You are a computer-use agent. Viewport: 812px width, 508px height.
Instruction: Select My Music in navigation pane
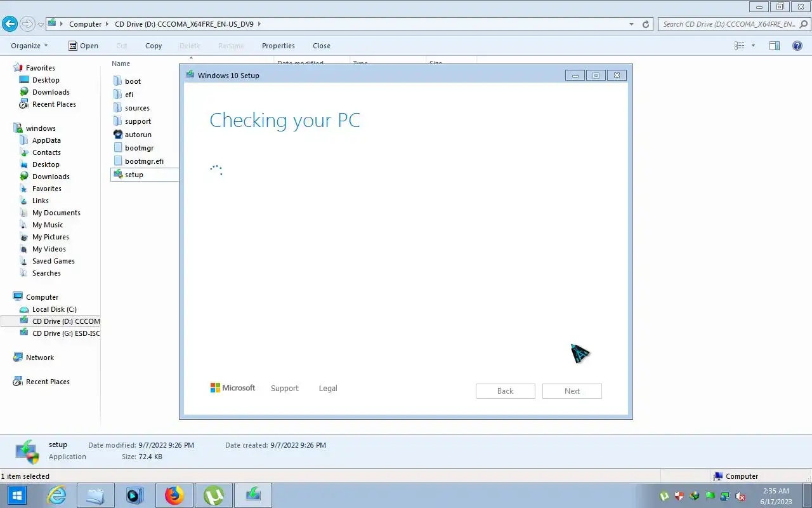pyautogui.click(x=48, y=225)
